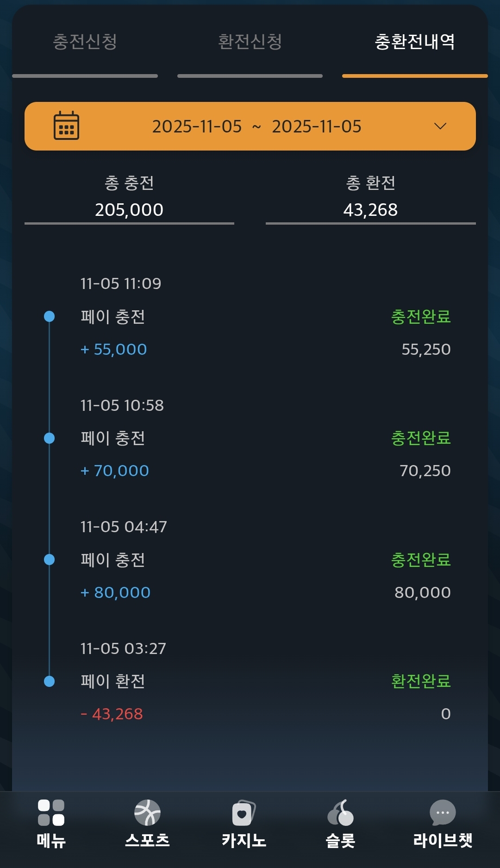The width and height of the screenshot is (500, 868).
Task: Switch to the 충전신청 tab
Action: coord(85,42)
